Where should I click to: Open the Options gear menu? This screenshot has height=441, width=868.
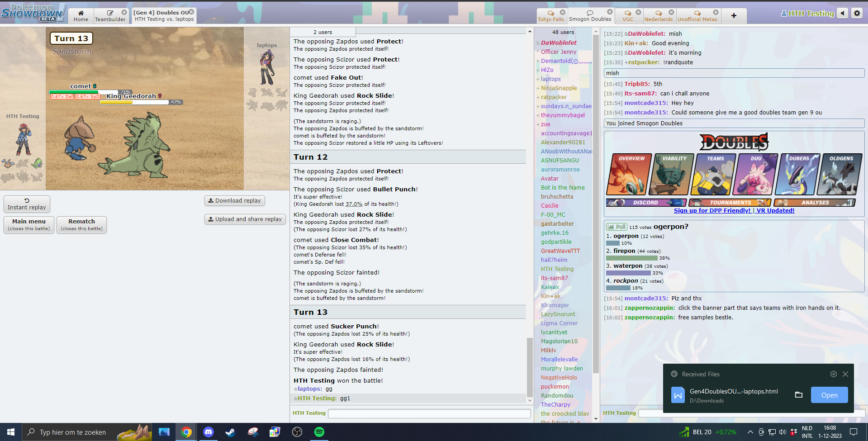point(857,13)
